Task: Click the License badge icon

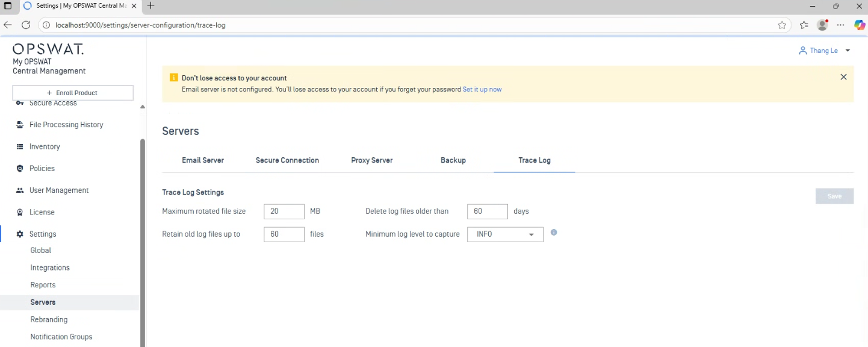Action: coord(20,212)
